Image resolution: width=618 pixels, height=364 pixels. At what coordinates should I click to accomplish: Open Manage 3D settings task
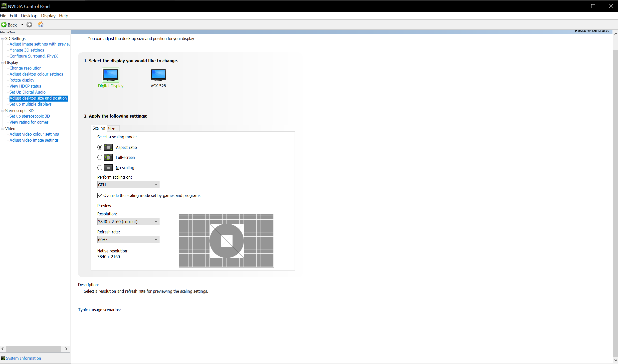[27, 50]
